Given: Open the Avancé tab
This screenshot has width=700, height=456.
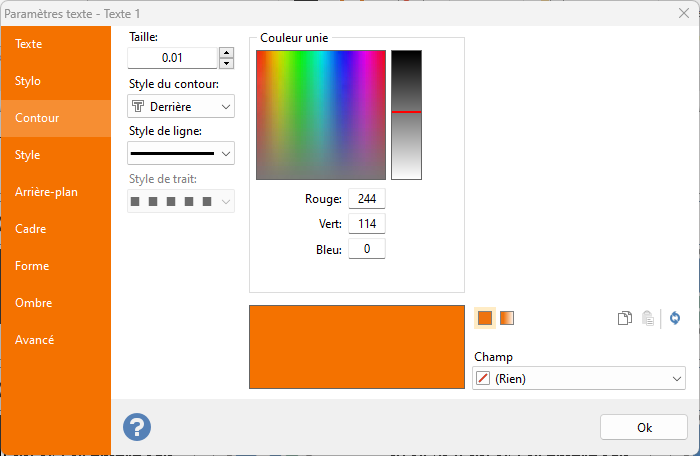Looking at the screenshot, I should click(x=35, y=340).
